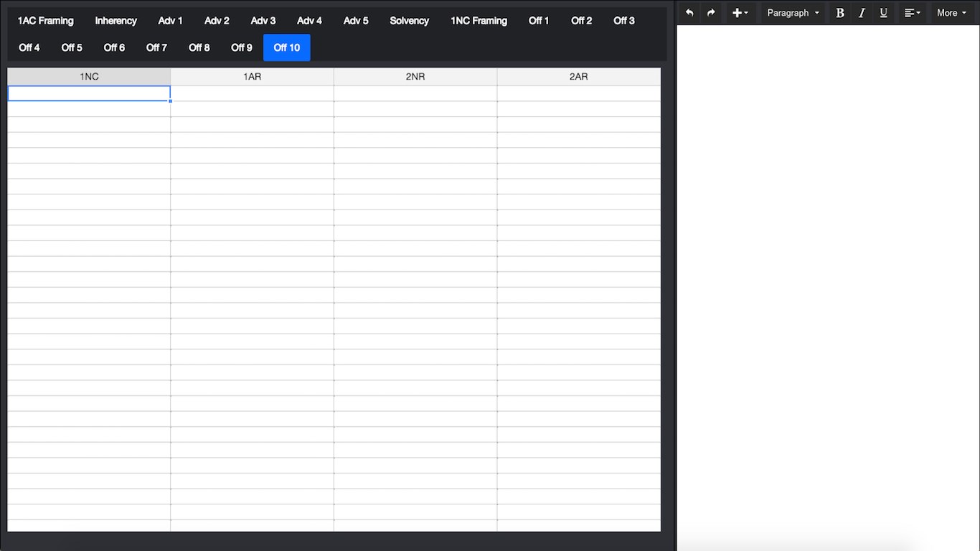Go to the Off 9 tab

pyautogui.click(x=242, y=47)
